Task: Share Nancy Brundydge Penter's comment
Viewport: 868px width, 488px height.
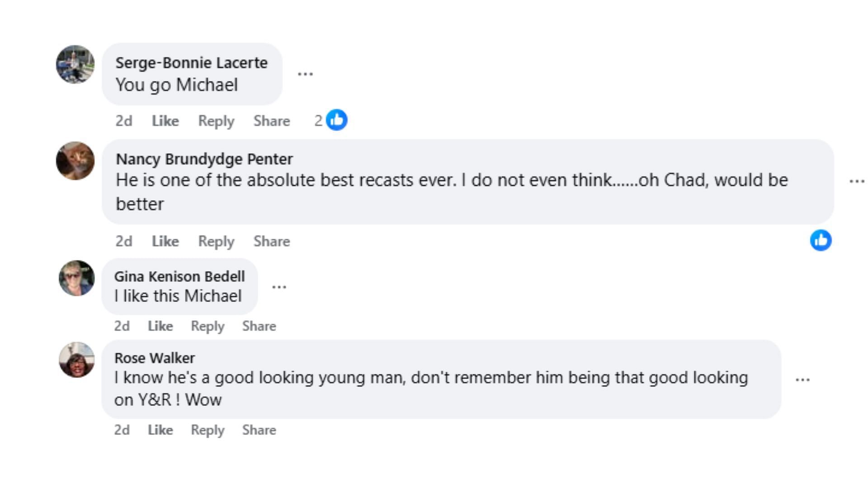Action: coord(271,241)
